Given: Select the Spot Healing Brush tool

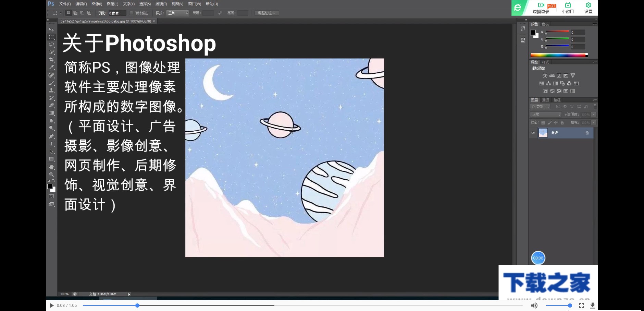Looking at the screenshot, I should (x=51, y=75).
